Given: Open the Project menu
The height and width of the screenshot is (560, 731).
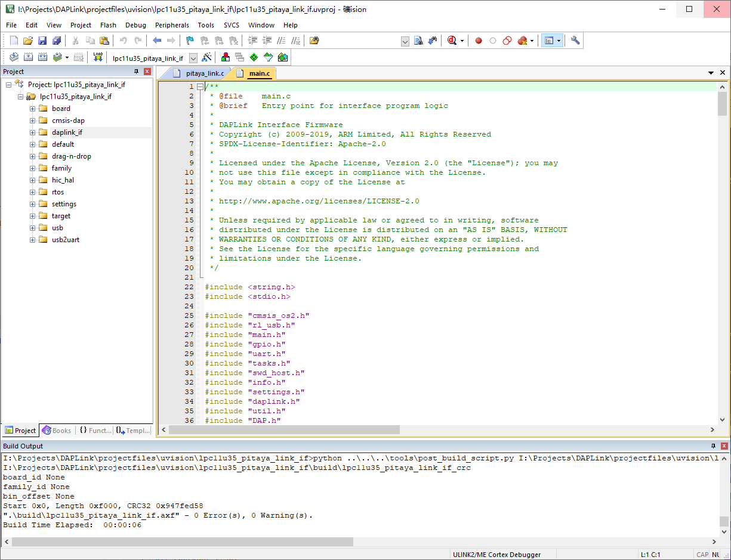Looking at the screenshot, I should pos(81,25).
